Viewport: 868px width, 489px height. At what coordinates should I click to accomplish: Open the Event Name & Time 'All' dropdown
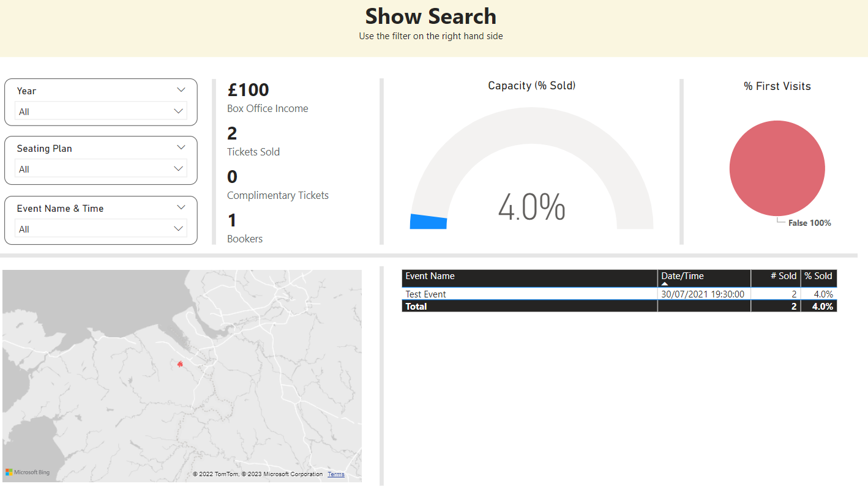pyautogui.click(x=101, y=229)
